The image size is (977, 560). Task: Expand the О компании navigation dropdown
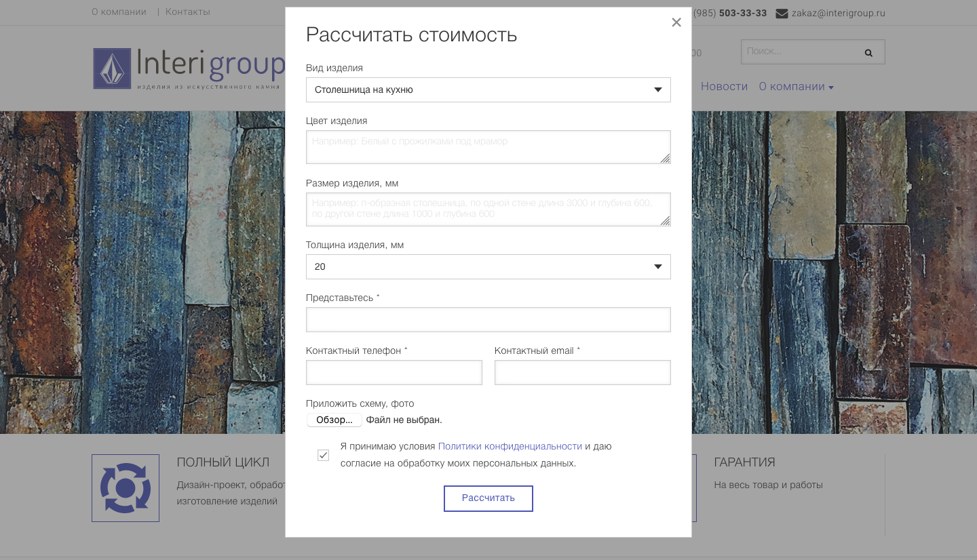pyautogui.click(x=796, y=86)
